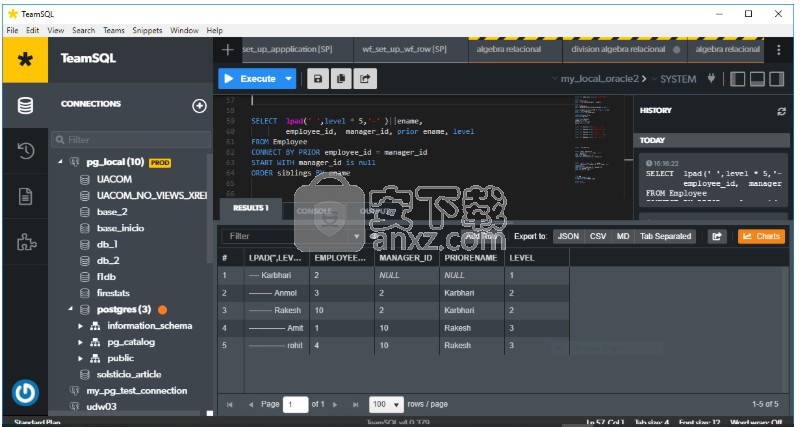Image resolution: width=805 pixels, height=427 pixels.
Task: Toggle the bottom panel layout
Action: point(757,79)
